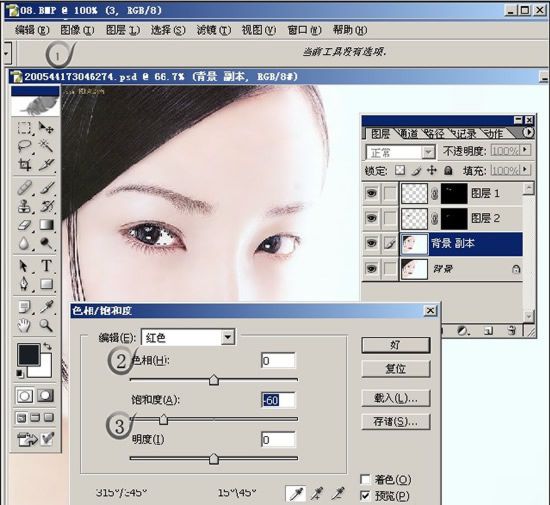The height and width of the screenshot is (505, 550).
Task: Click the 色相 slider handle
Action: click(214, 380)
